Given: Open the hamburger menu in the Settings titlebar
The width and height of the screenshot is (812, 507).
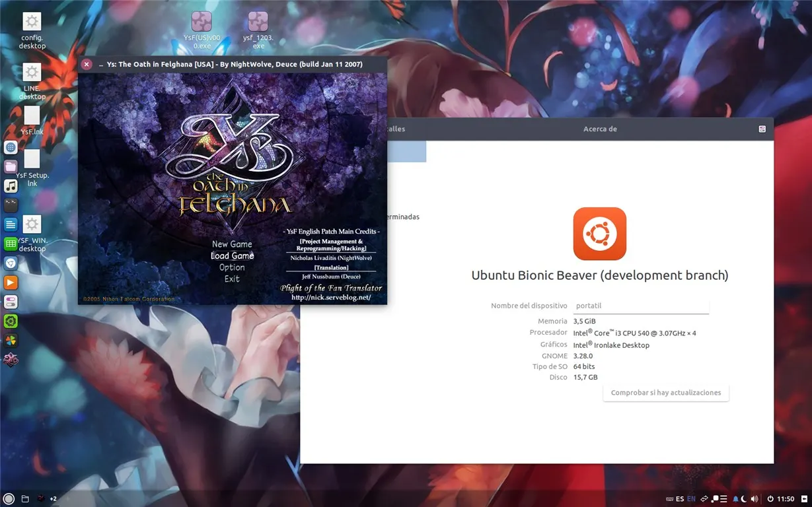Looking at the screenshot, I should pyautogui.click(x=762, y=129).
